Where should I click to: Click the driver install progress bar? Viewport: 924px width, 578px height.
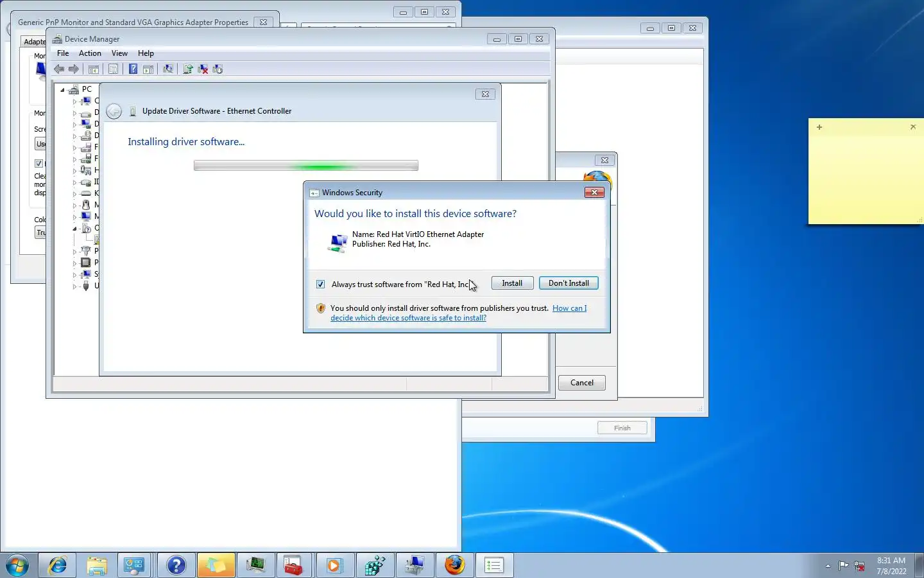[306, 166]
